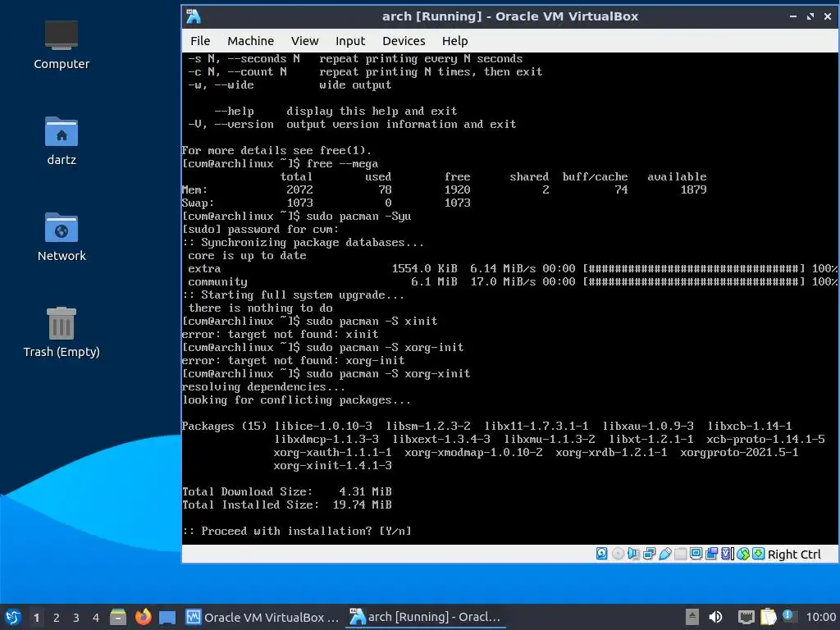Open the File menu in VirtualBox
This screenshot has width=840, height=630.
click(200, 41)
